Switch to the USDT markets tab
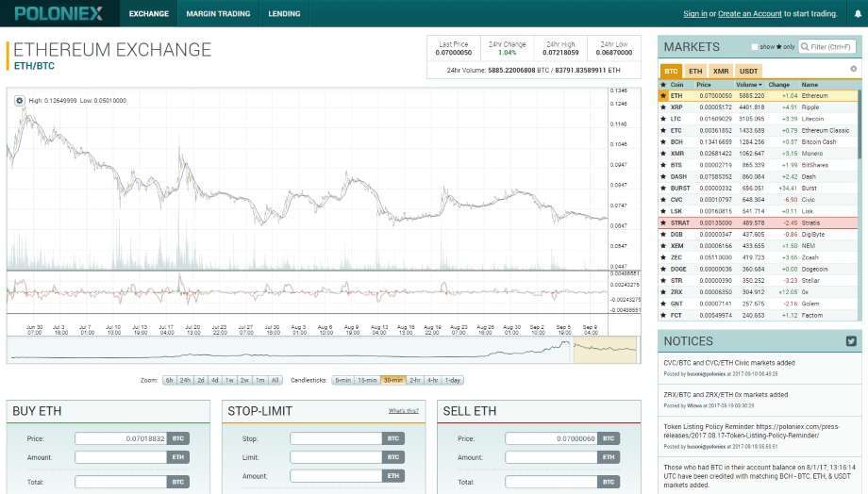Viewport: 868px width, 494px height. pos(748,71)
